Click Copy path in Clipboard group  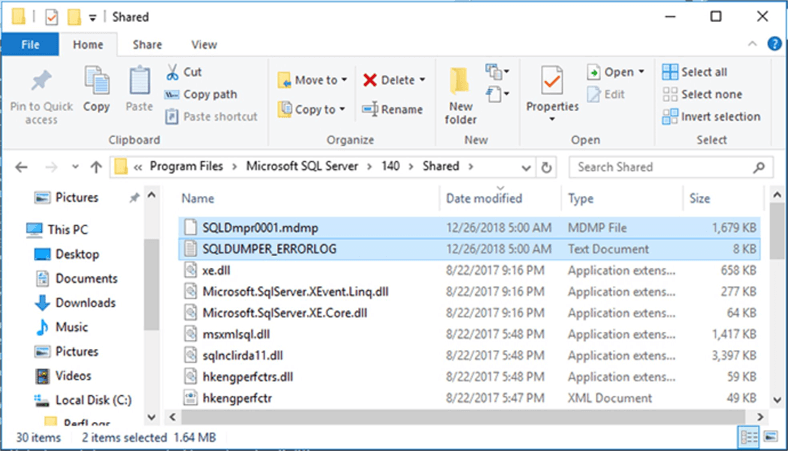tap(201, 94)
